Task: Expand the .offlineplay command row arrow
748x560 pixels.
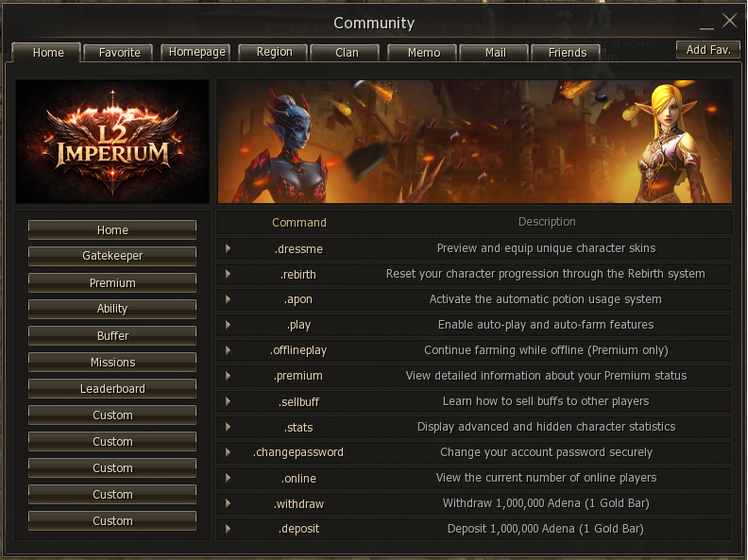Action: pyautogui.click(x=228, y=350)
